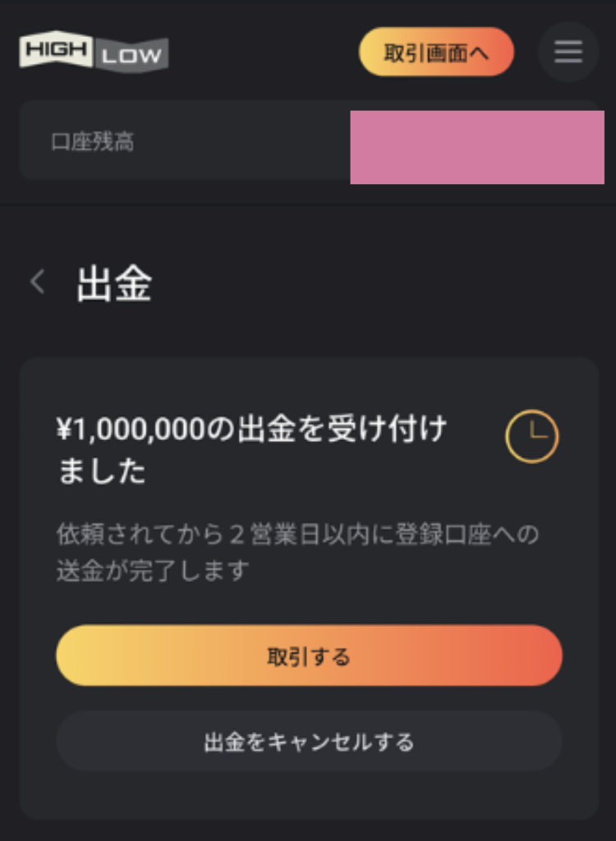This screenshot has height=841, width=616.
Task: Click the pending clock icon
Action: [531, 436]
